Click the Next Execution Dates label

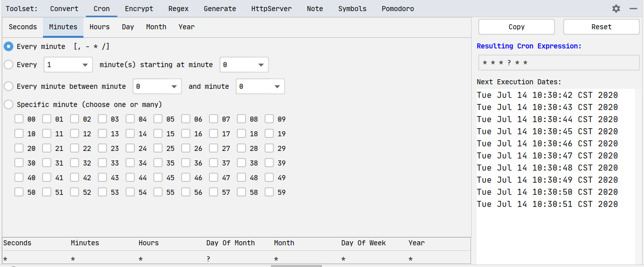click(x=519, y=82)
